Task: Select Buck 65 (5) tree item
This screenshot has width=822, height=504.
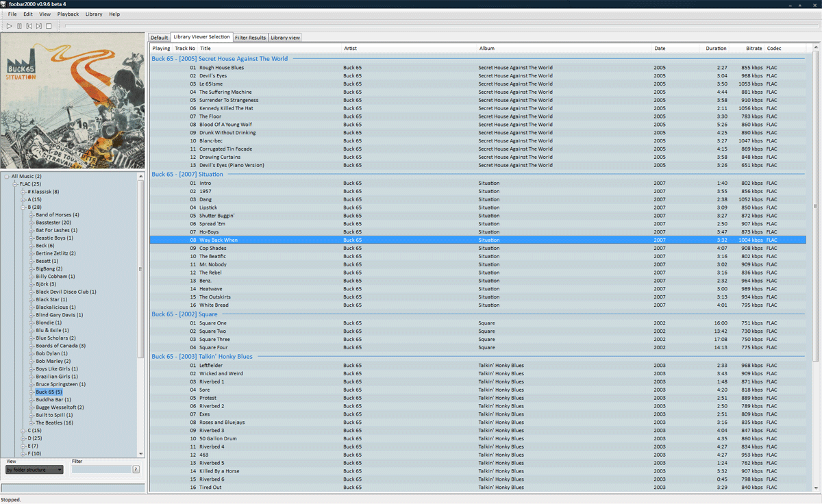Action: 49,392
